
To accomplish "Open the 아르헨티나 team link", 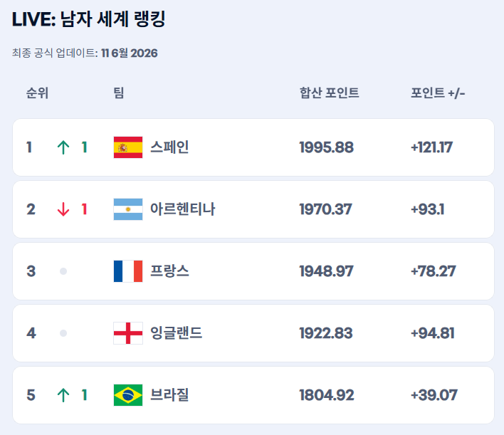I will click(182, 209).
